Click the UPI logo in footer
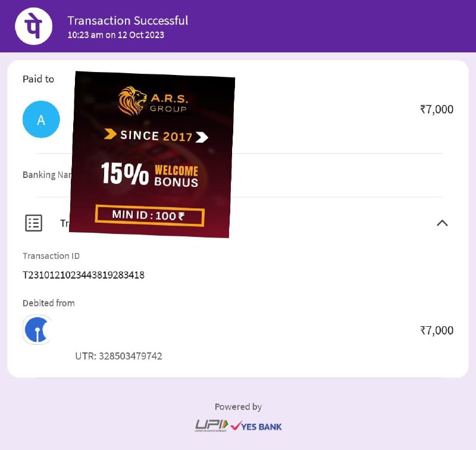Image resolution: width=476 pixels, height=450 pixels. pyautogui.click(x=211, y=426)
